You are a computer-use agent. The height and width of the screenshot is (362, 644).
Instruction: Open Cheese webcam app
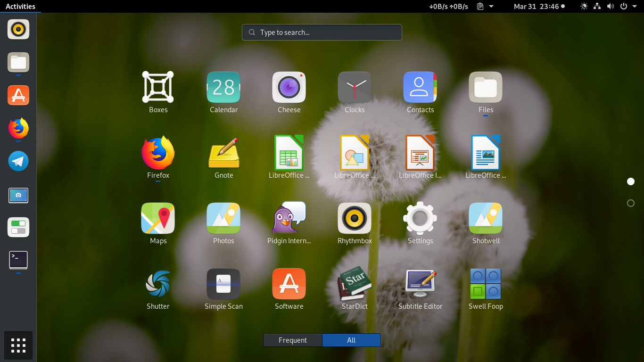tap(289, 87)
